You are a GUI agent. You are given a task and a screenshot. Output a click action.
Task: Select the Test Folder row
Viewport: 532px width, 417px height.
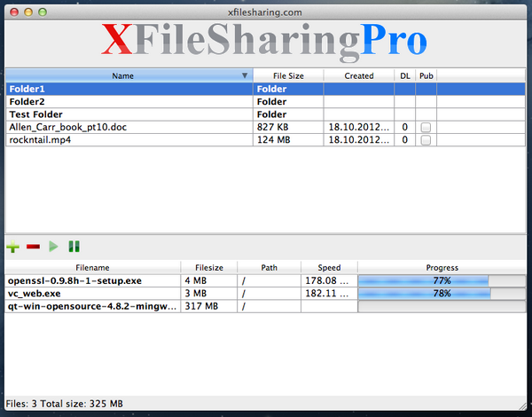(265, 114)
